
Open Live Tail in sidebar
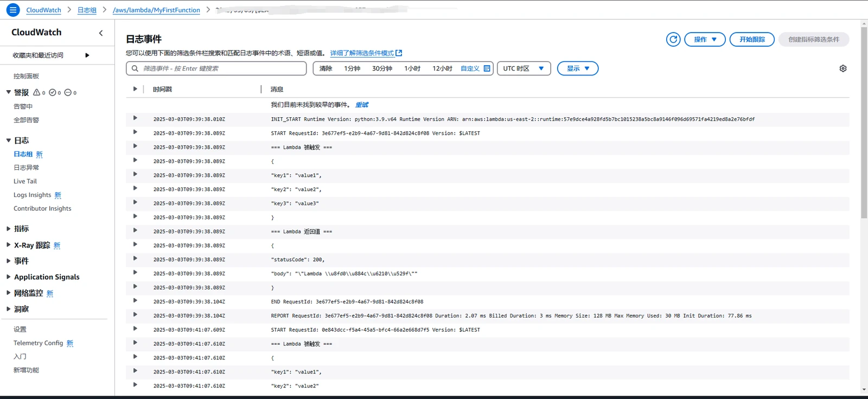25,181
